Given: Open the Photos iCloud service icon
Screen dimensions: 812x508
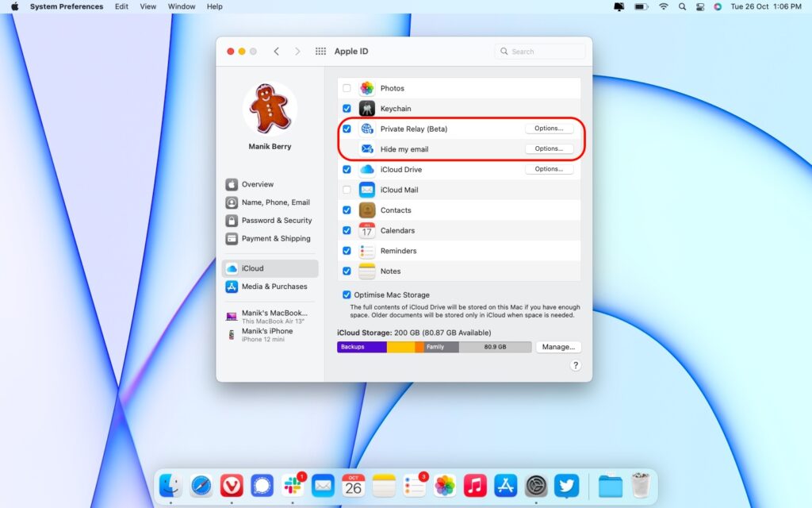Looking at the screenshot, I should point(366,88).
